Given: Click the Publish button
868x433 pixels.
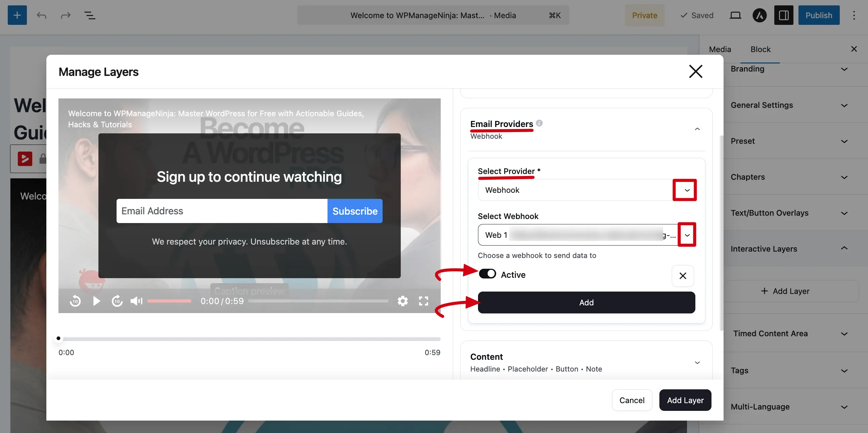Looking at the screenshot, I should [x=819, y=15].
